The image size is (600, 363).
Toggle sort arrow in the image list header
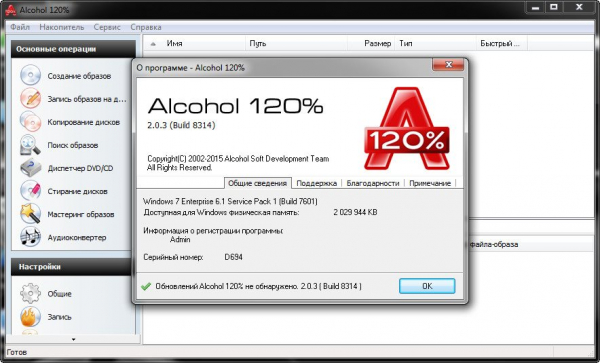point(153,44)
